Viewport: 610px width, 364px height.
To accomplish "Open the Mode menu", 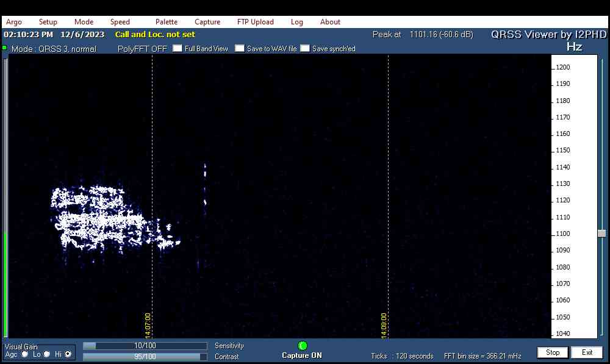I will tap(84, 22).
